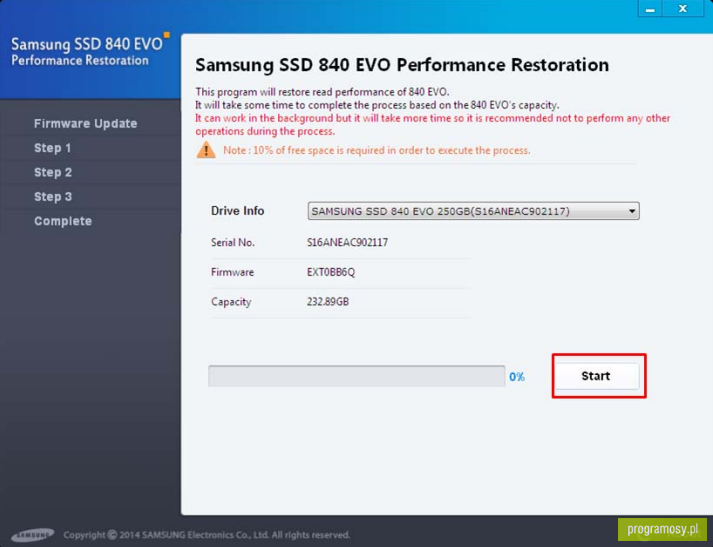Click the Drive Info label
This screenshot has height=547, width=713.
tap(237, 211)
